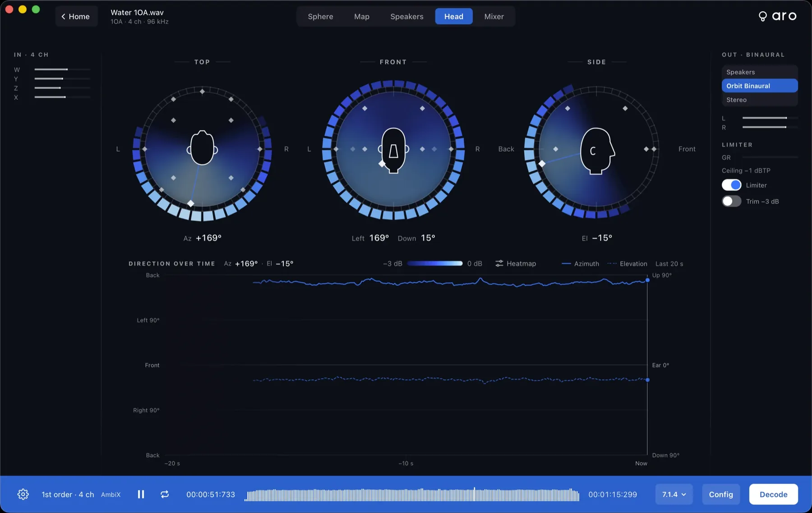
Task: Click the 1st order · 4 ch label
Action: click(68, 495)
